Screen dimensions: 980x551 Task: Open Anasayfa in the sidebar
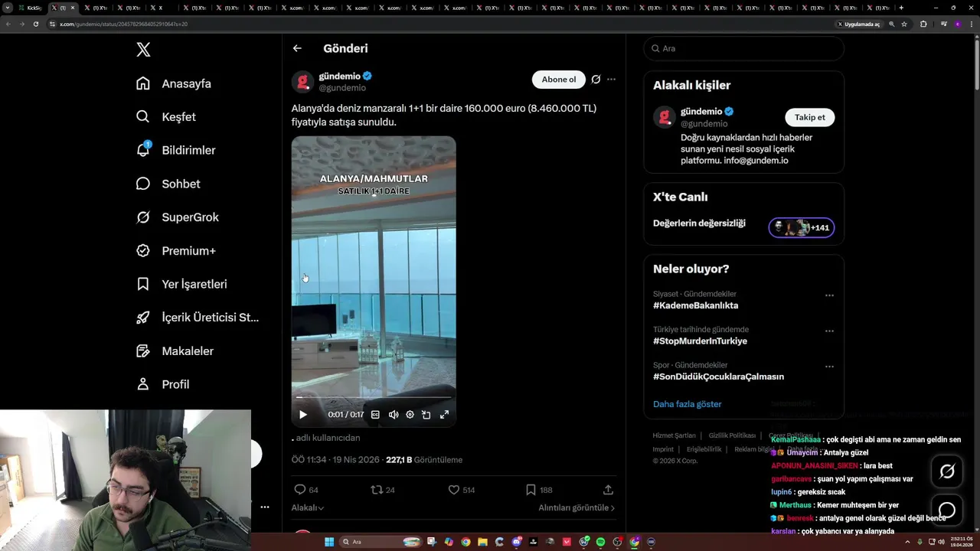click(x=174, y=83)
